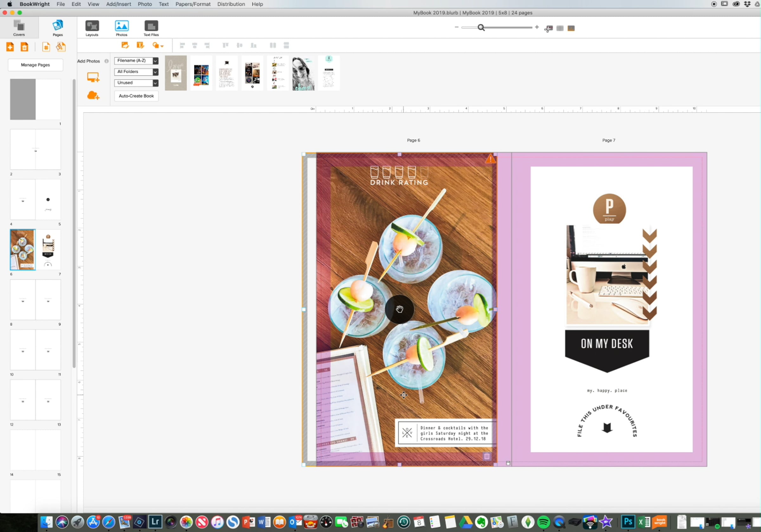Align selected objects to top

[x=225, y=45]
